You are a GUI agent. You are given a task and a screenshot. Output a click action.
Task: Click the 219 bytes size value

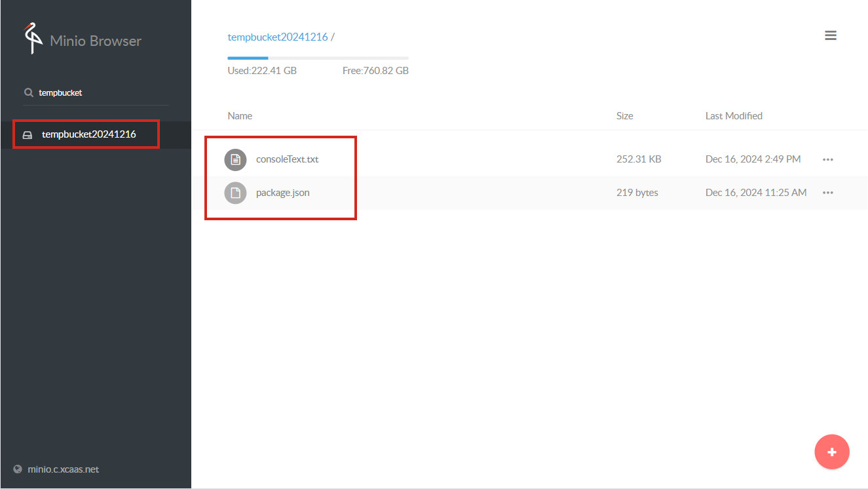pyautogui.click(x=637, y=193)
